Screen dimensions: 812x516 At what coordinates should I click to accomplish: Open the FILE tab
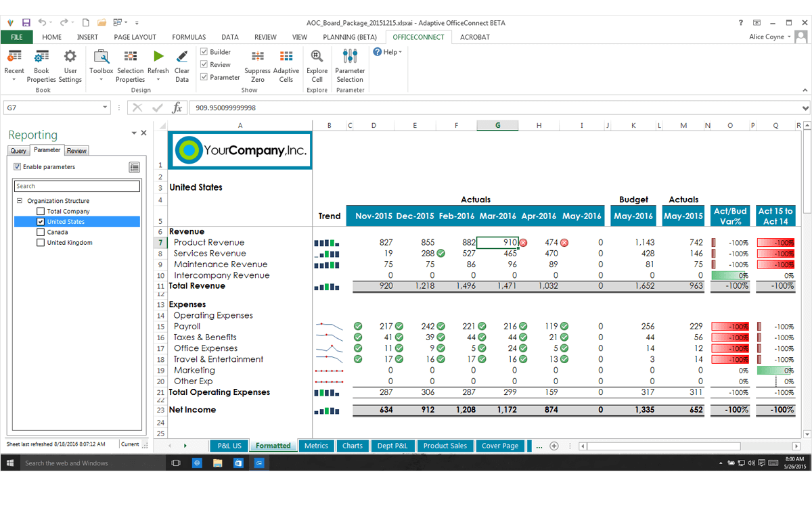click(x=17, y=37)
